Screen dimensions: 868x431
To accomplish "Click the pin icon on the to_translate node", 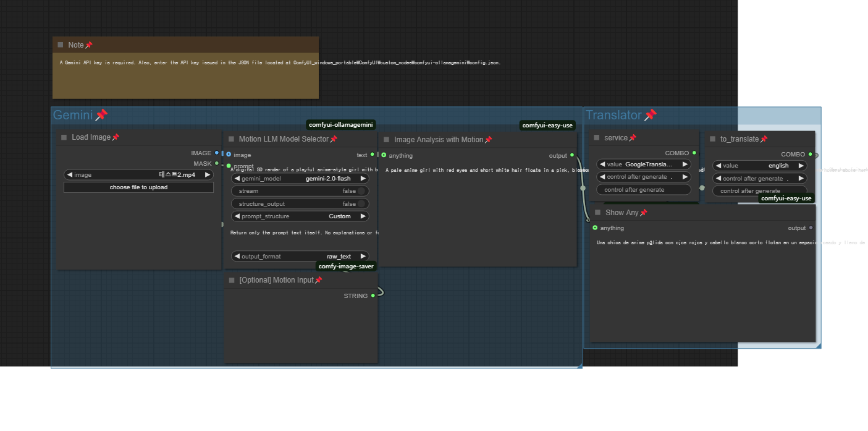I will (x=764, y=139).
